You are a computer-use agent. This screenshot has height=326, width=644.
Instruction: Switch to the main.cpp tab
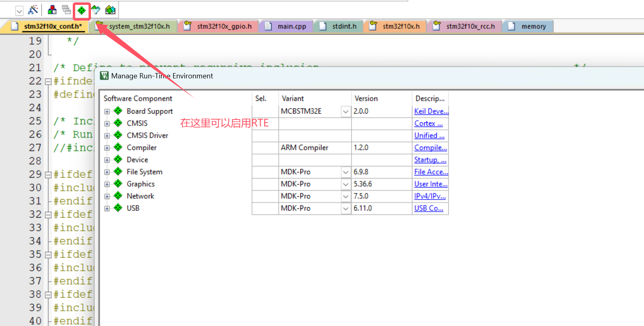point(286,26)
